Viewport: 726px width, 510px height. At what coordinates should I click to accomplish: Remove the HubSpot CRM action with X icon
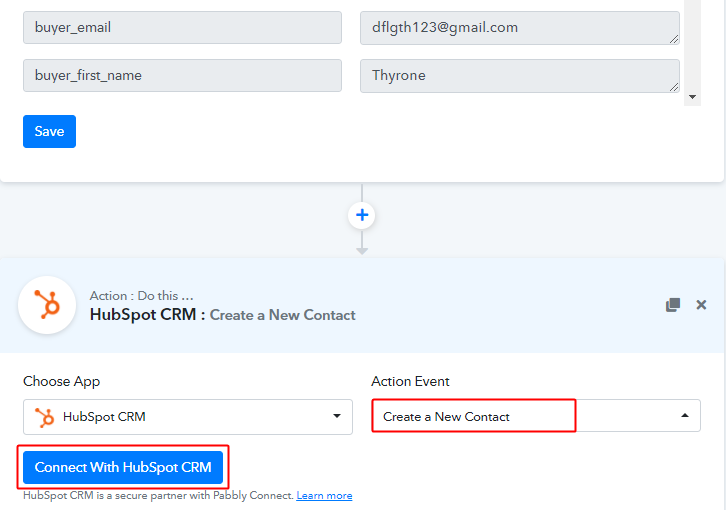click(x=701, y=305)
